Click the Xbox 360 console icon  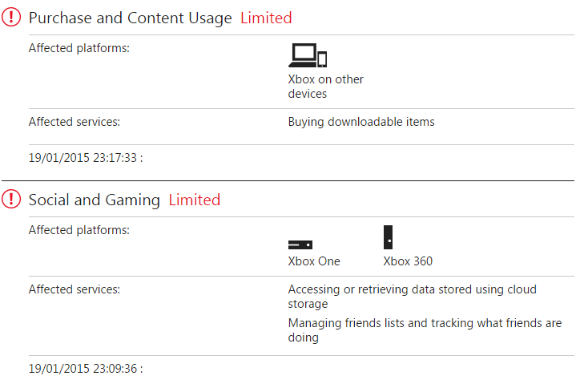(389, 237)
